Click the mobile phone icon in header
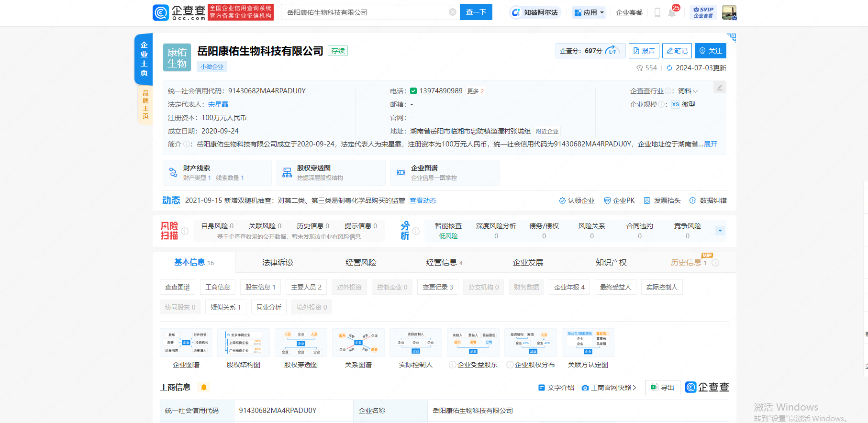The width and height of the screenshot is (868, 423). tap(657, 13)
